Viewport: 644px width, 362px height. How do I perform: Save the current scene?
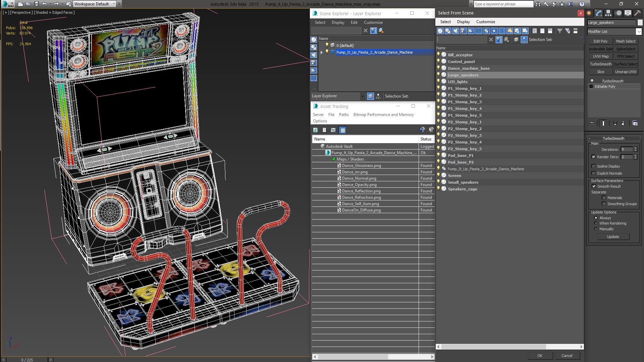(x=36, y=4)
